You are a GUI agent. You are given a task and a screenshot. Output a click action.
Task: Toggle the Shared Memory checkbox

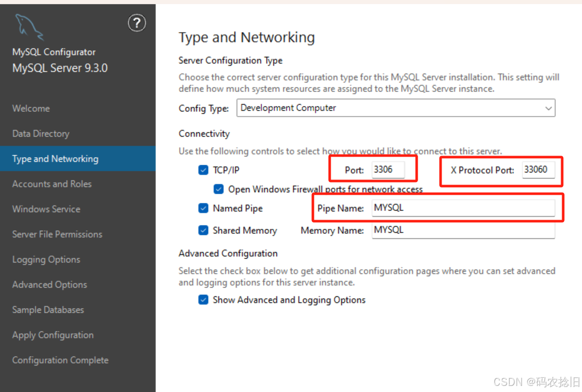(203, 230)
